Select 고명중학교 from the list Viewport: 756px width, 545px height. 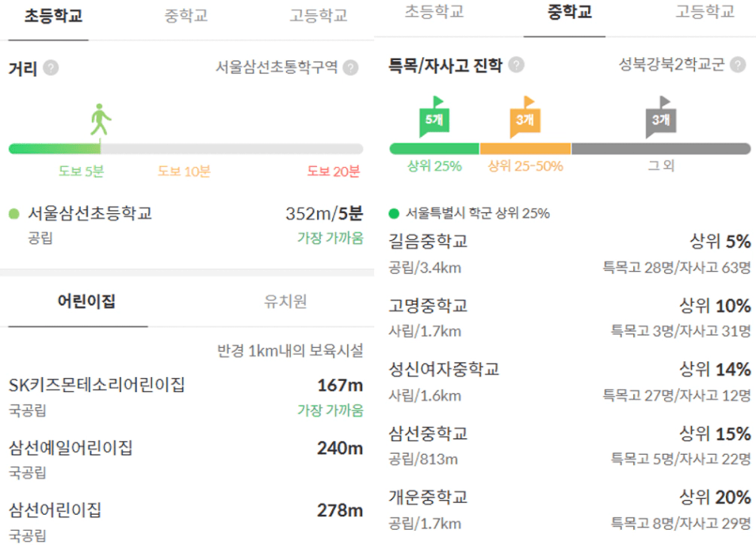click(429, 306)
